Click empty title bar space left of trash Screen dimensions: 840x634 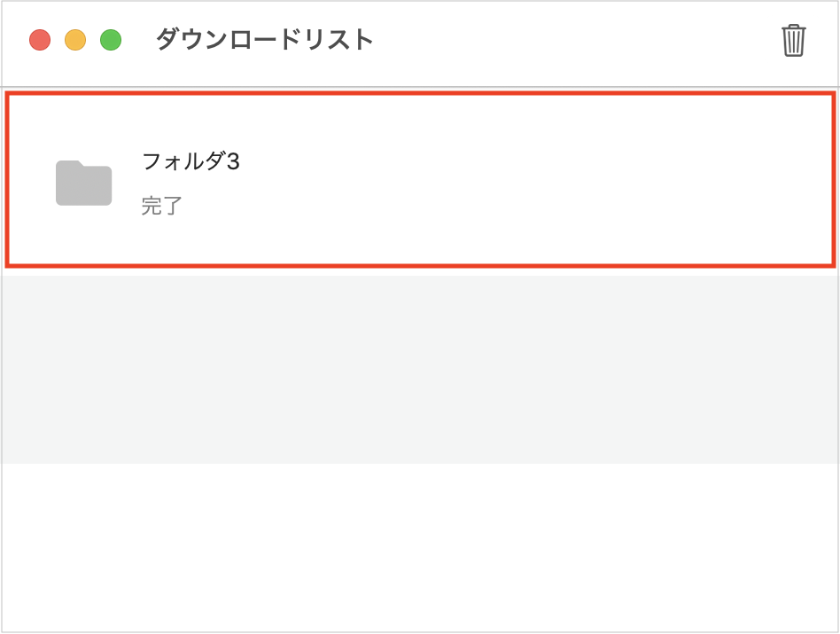pos(576,41)
